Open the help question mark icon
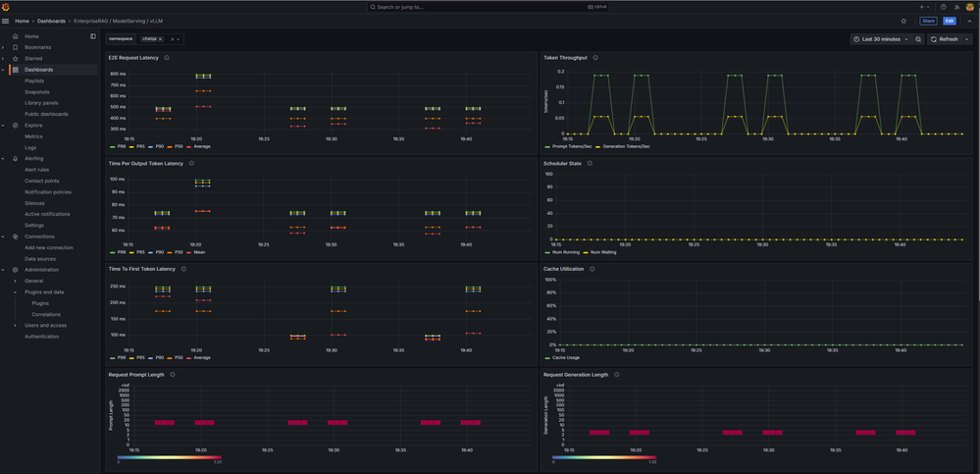 click(x=944, y=7)
